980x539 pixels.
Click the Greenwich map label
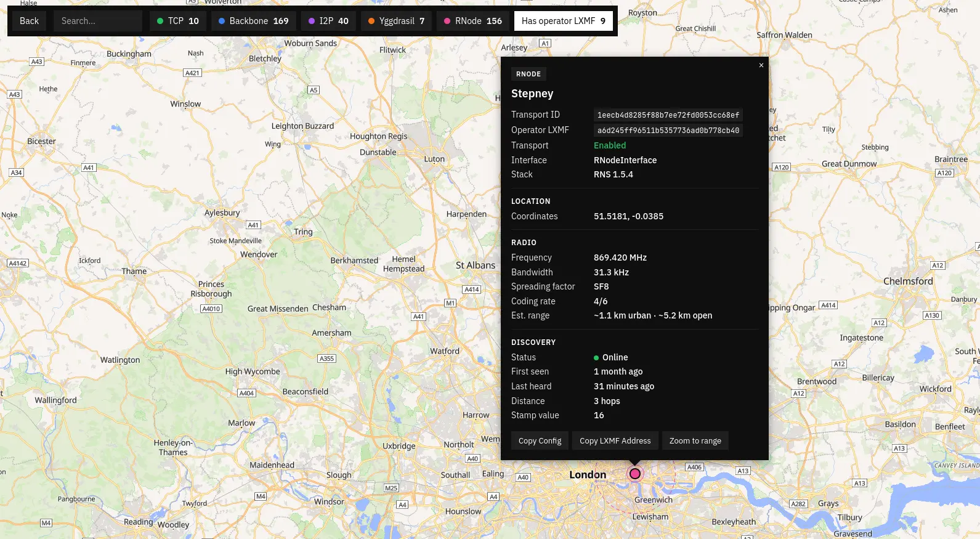click(x=654, y=500)
